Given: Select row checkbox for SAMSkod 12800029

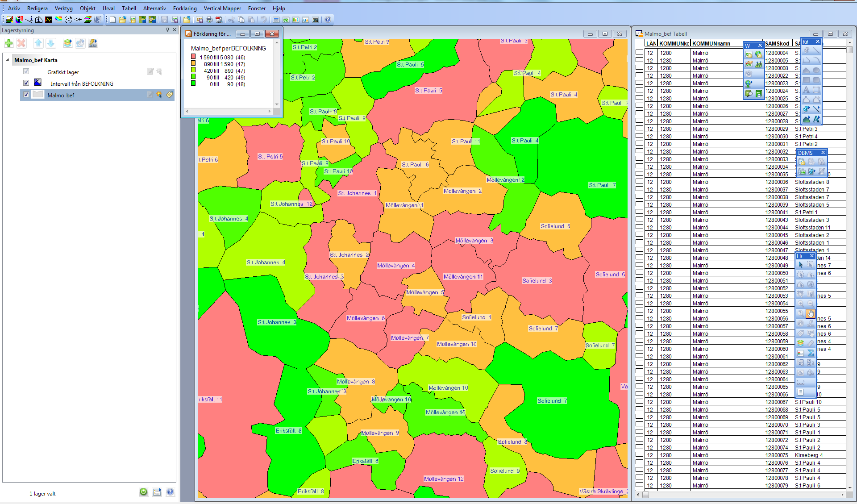Looking at the screenshot, I should pos(640,129).
